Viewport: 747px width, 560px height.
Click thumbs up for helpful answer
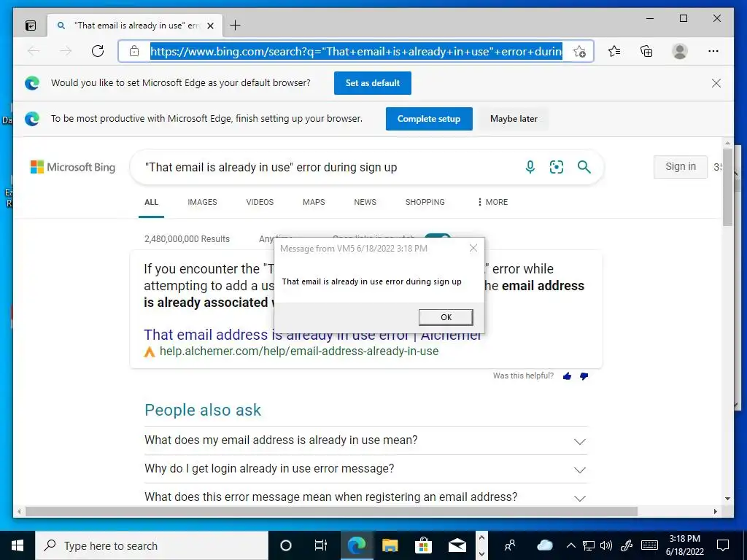(x=567, y=376)
